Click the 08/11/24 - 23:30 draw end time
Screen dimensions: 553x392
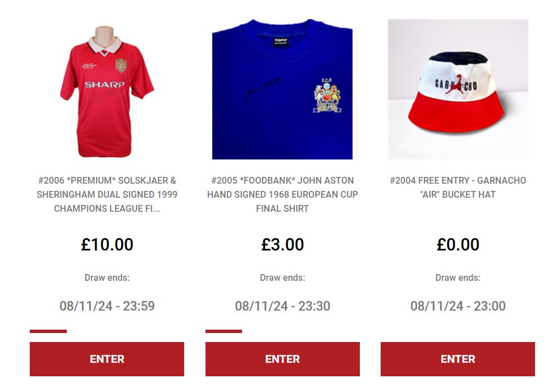click(282, 306)
